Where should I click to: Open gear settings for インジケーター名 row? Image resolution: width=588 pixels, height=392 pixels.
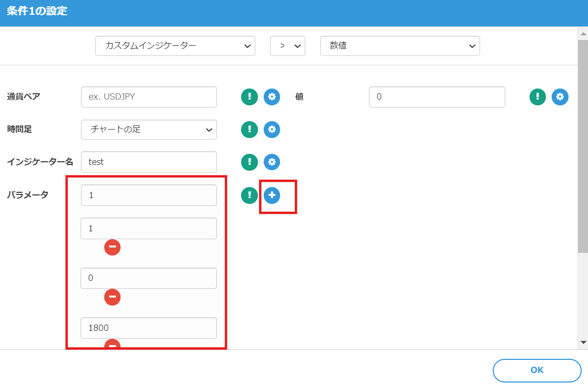tap(272, 162)
